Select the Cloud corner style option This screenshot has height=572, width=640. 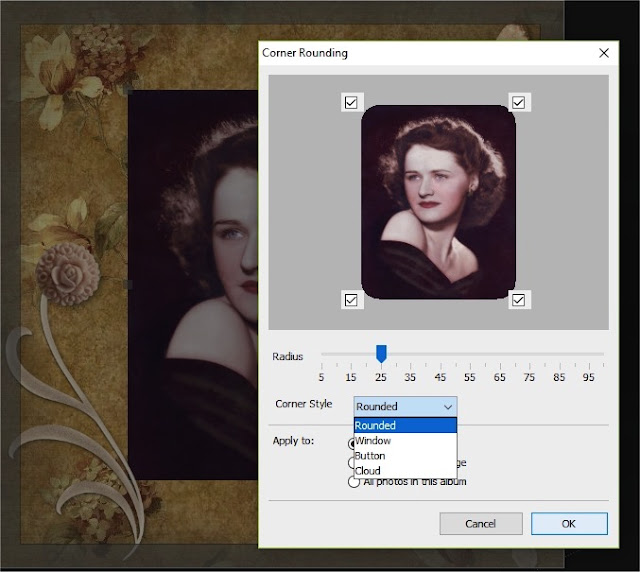click(404, 470)
